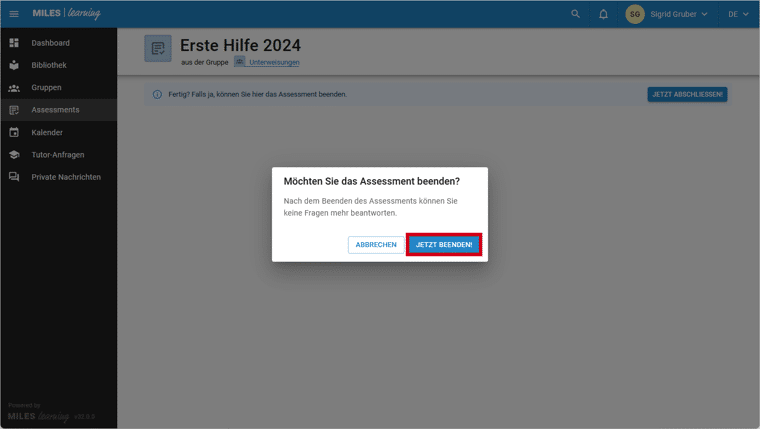The image size is (760, 429).
Task: Click the info icon in the banner
Action: (157, 94)
